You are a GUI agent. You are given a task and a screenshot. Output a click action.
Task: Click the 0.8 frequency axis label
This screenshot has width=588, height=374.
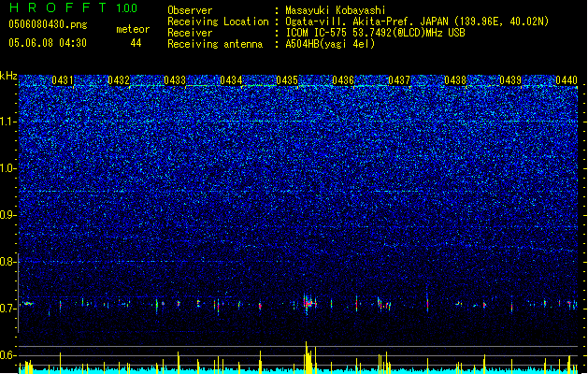coord(7,262)
